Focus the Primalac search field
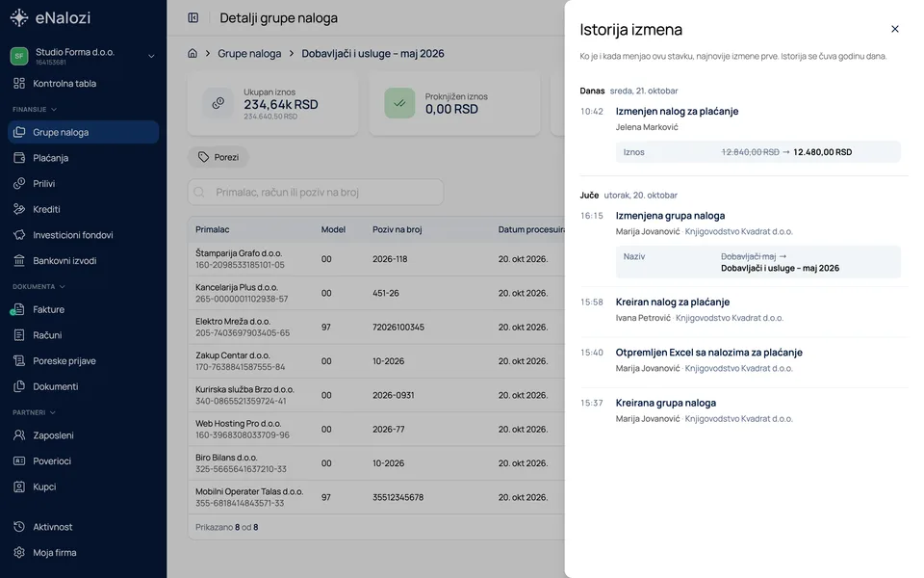The width and height of the screenshot is (924, 578). [316, 193]
